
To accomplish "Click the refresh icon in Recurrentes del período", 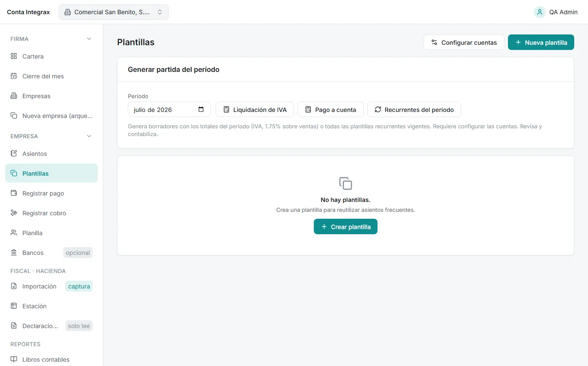I will pos(378,109).
